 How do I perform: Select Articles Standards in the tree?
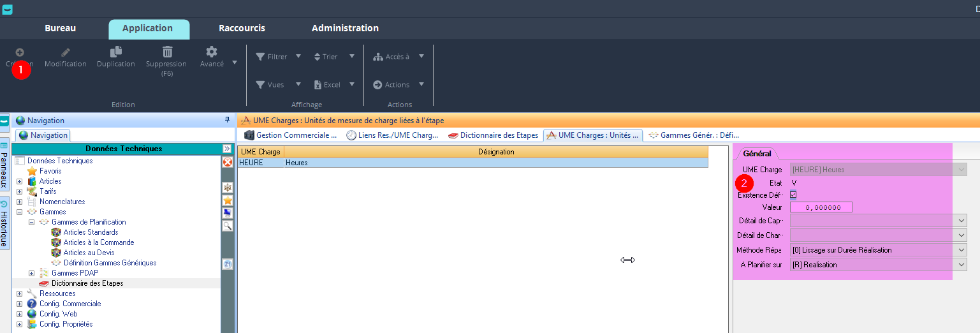click(x=91, y=232)
